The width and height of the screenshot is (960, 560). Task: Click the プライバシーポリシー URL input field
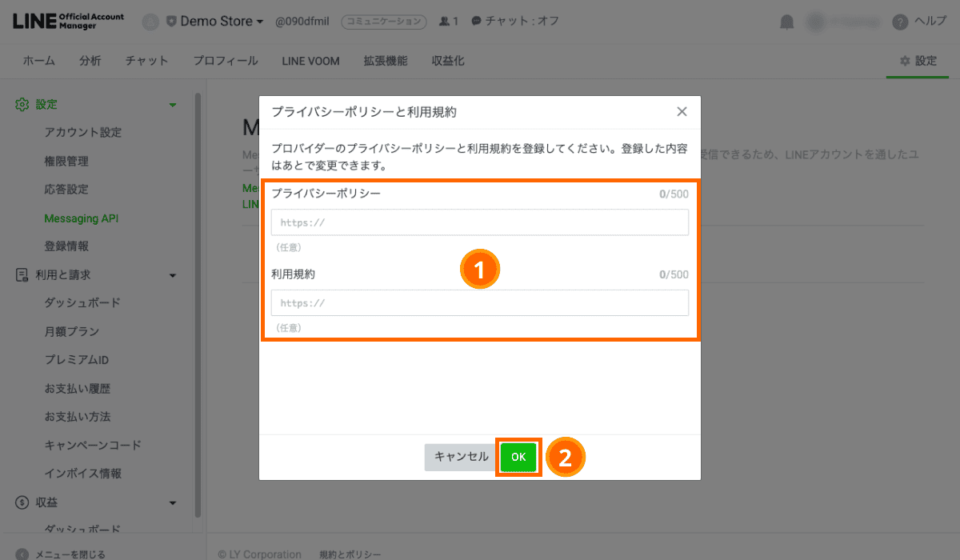pos(480,222)
